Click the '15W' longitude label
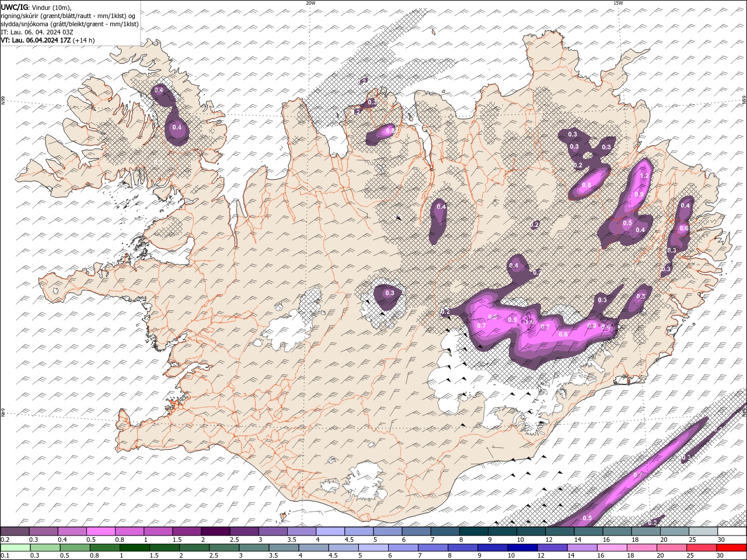The height and width of the screenshot is (560, 747). tap(618, 3)
